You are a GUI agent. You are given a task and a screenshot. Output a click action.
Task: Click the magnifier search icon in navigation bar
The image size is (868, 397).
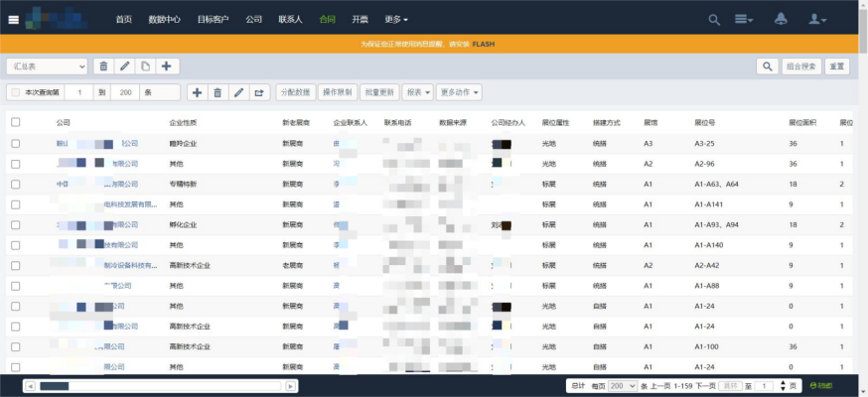pyautogui.click(x=714, y=19)
